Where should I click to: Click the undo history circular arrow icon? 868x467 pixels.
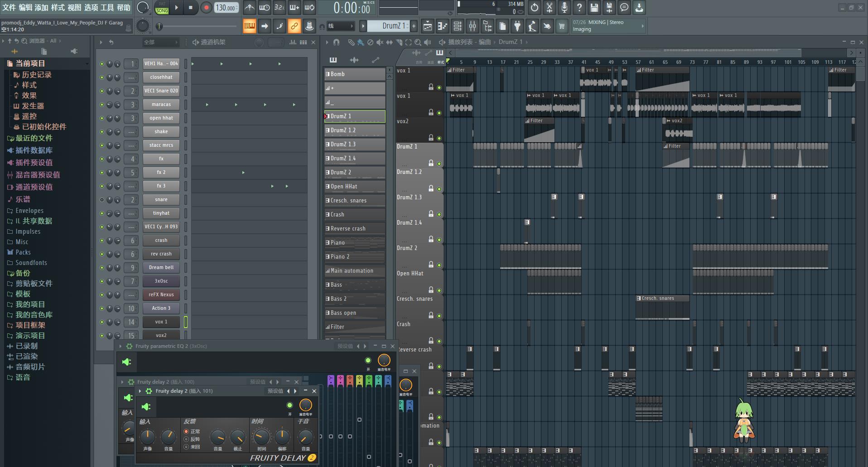535,7
